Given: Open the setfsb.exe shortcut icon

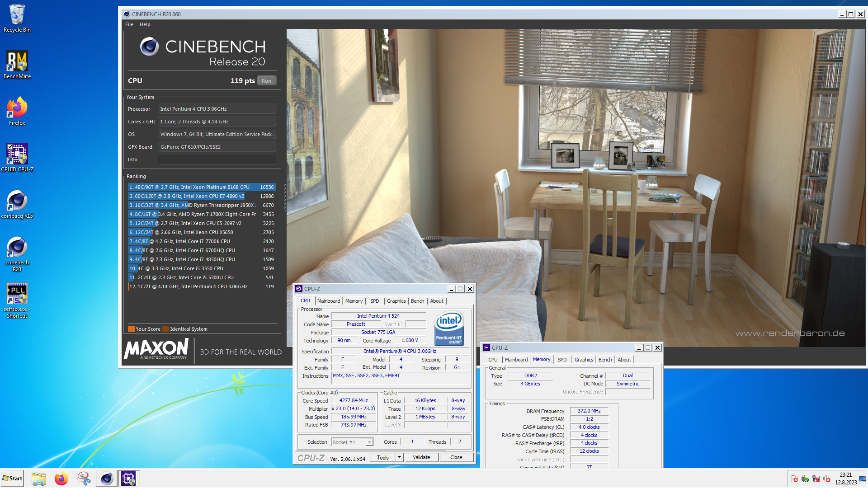Looking at the screenshot, I should (17, 300).
